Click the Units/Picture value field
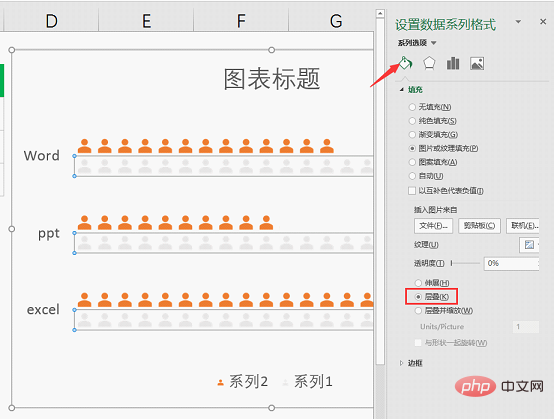The image size is (554, 419). point(526,327)
